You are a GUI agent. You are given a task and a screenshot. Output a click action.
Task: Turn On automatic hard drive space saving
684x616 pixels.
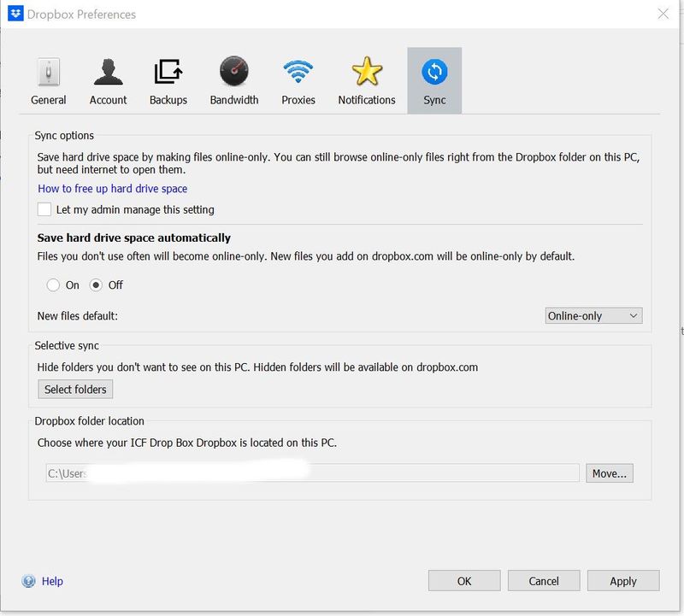coord(51,285)
